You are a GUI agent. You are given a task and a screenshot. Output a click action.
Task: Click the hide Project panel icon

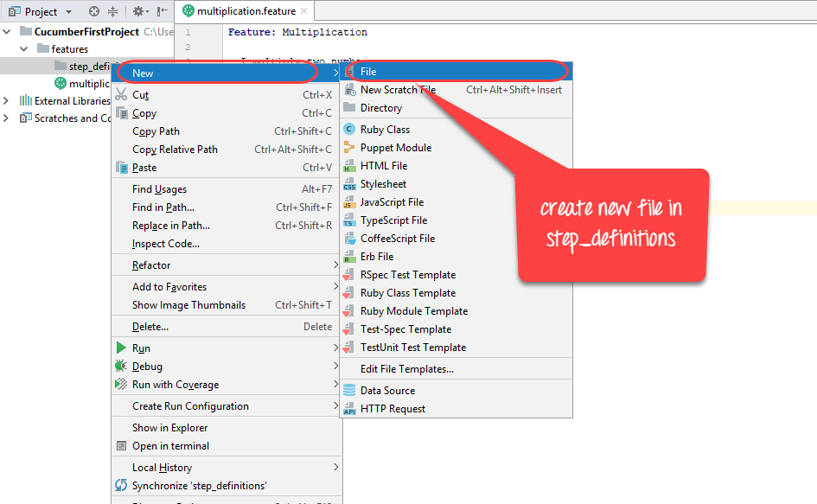(x=163, y=11)
